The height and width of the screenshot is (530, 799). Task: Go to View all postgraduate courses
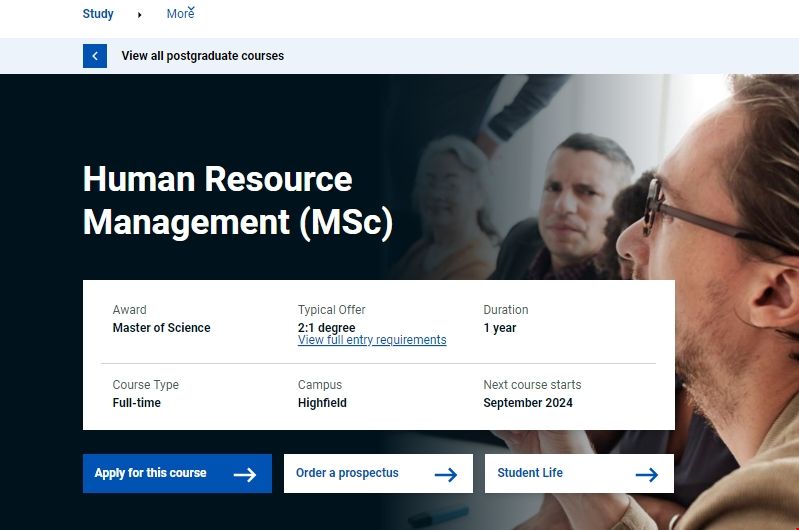point(202,56)
